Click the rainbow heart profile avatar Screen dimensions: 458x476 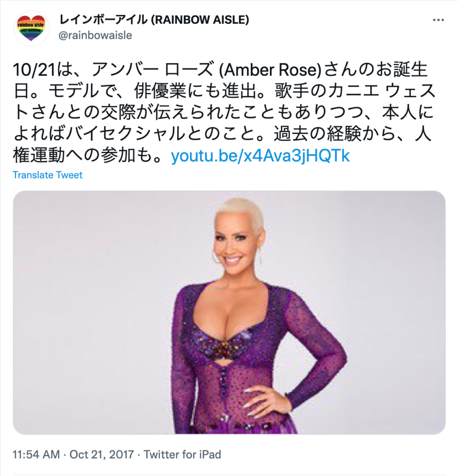pos(31,28)
